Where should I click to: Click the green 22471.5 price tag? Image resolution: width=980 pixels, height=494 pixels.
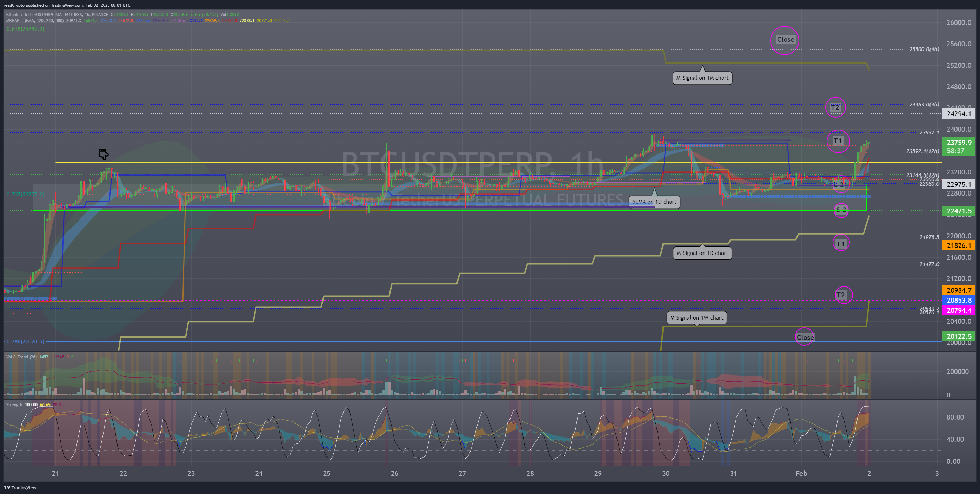click(x=958, y=211)
